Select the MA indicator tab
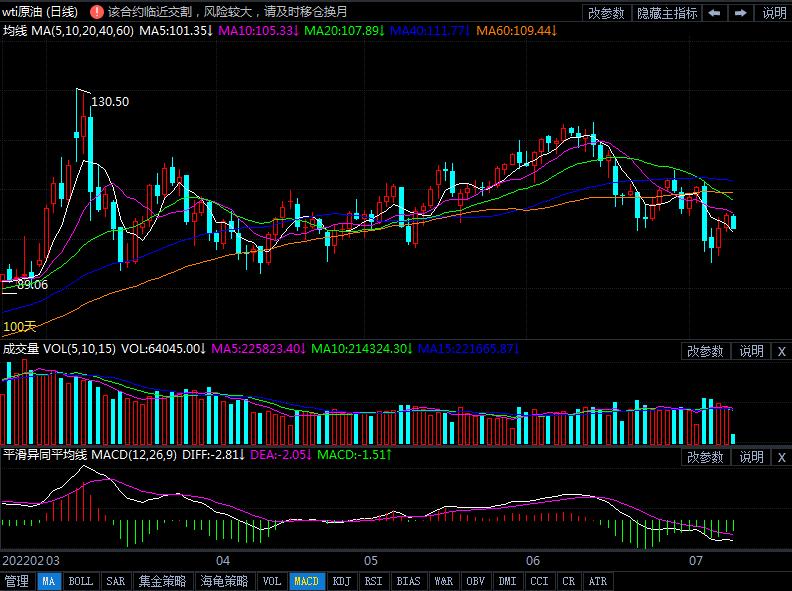792x591 pixels. pyautogui.click(x=49, y=581)
